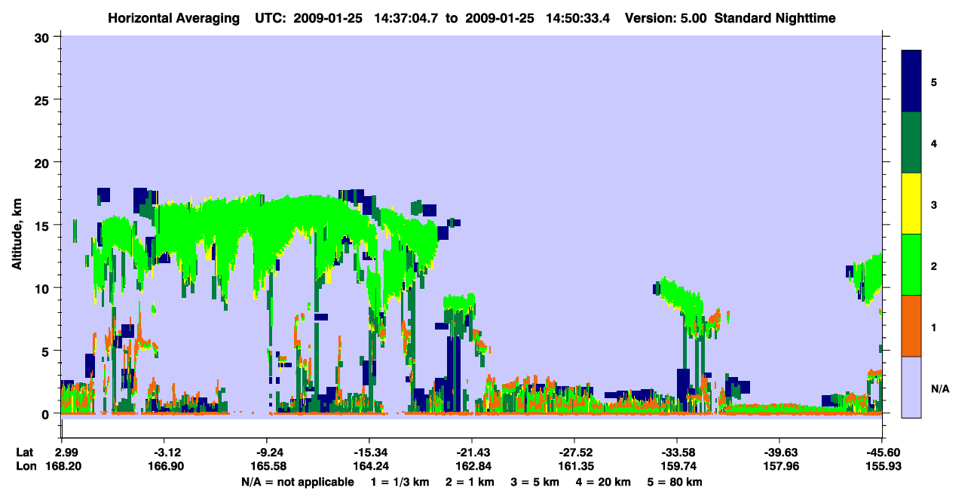980x503 pixels.
Task: Click the N/A = not applicable legend text
Action: coord(297,482)
